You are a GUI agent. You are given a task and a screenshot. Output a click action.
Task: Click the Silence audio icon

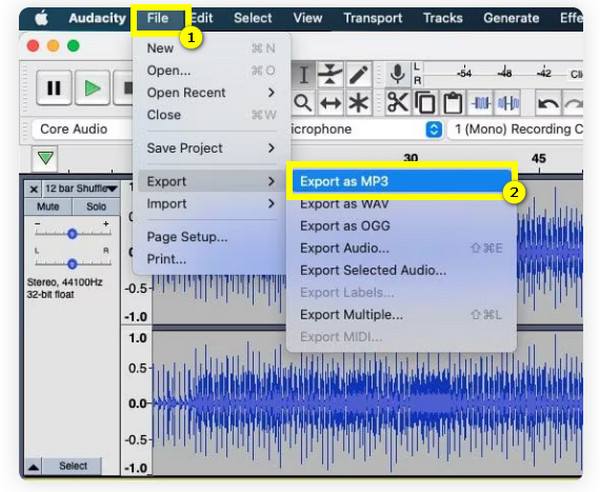508,103
